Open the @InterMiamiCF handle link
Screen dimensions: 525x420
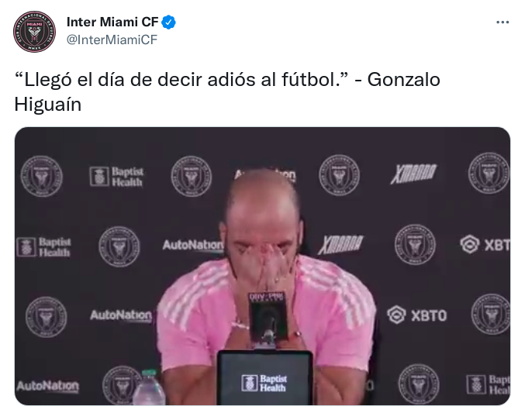tap(112, 40)
